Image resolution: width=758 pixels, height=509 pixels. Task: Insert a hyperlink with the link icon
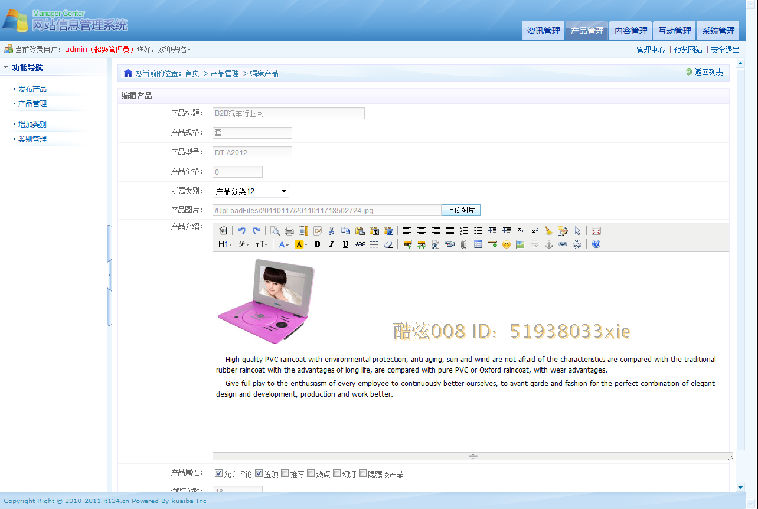tap(563, 245)
